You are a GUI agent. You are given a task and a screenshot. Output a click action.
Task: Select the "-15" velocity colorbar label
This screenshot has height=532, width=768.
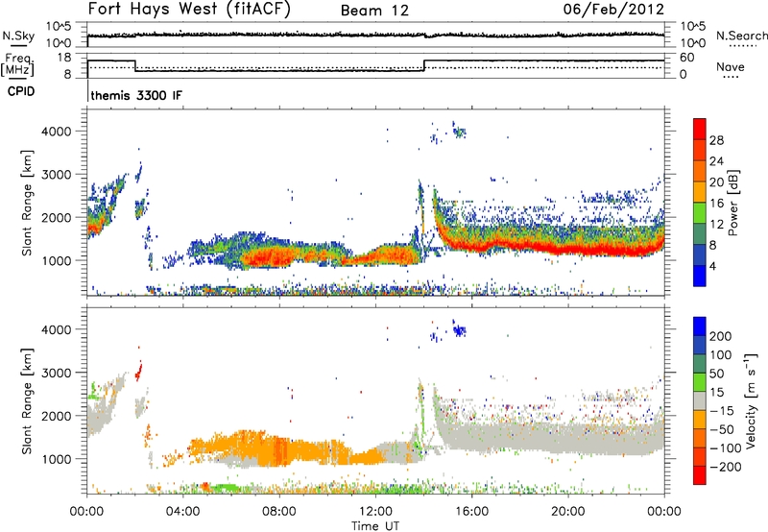coord(723,412)
